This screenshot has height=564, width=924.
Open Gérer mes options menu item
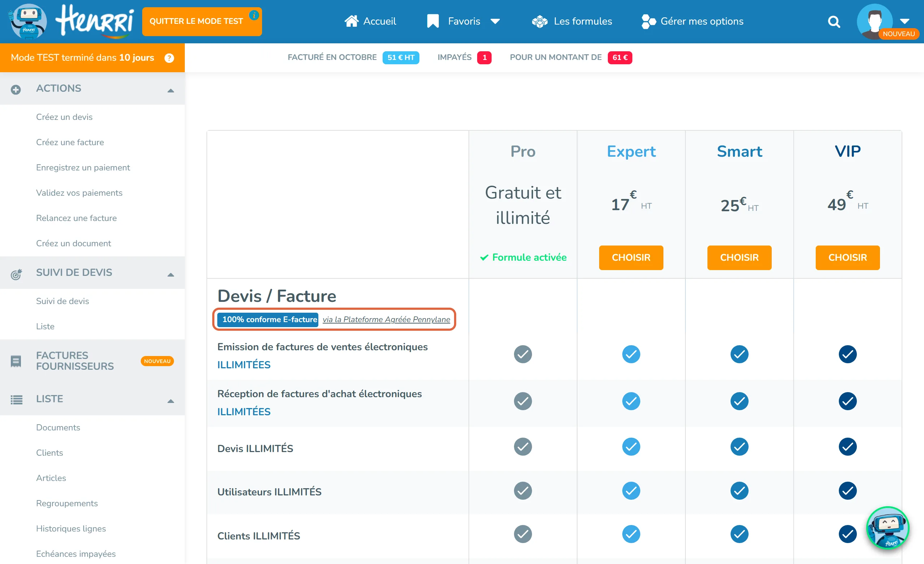click(692, 21)
